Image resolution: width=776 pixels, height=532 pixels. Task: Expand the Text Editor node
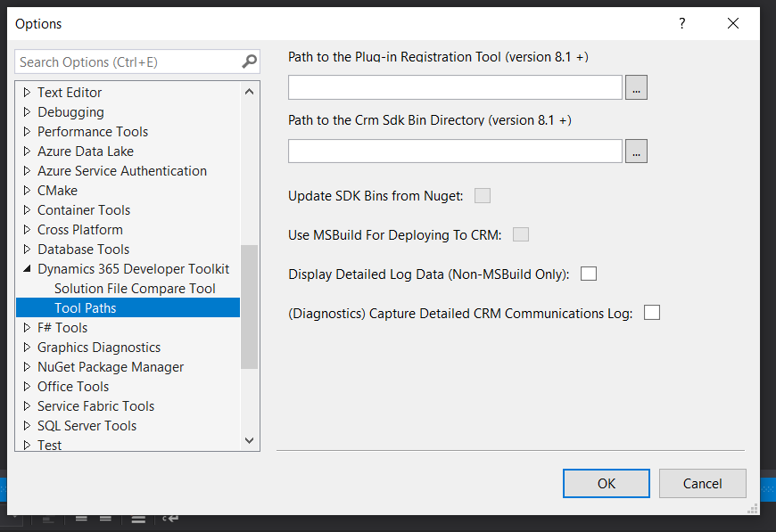click(x=28, y=93)
